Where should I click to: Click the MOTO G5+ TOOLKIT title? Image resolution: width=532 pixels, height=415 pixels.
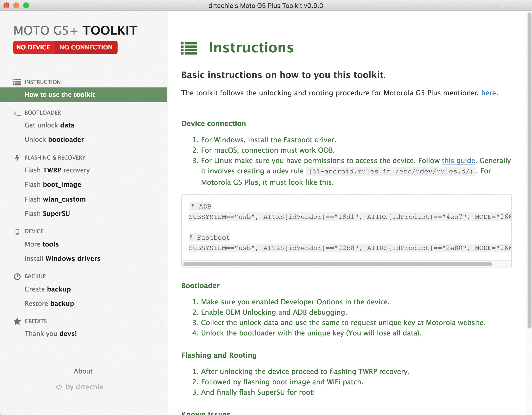coord(75,30)
